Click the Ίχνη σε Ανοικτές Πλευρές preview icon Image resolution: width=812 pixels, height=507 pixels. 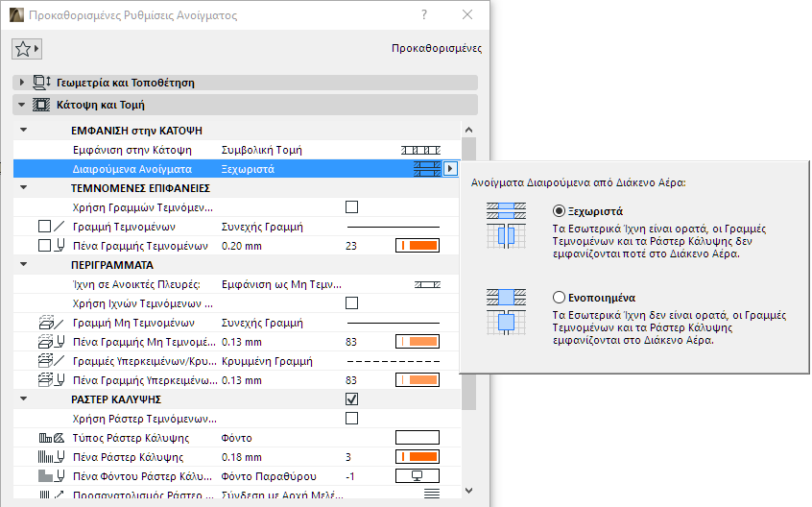point(427,284)
